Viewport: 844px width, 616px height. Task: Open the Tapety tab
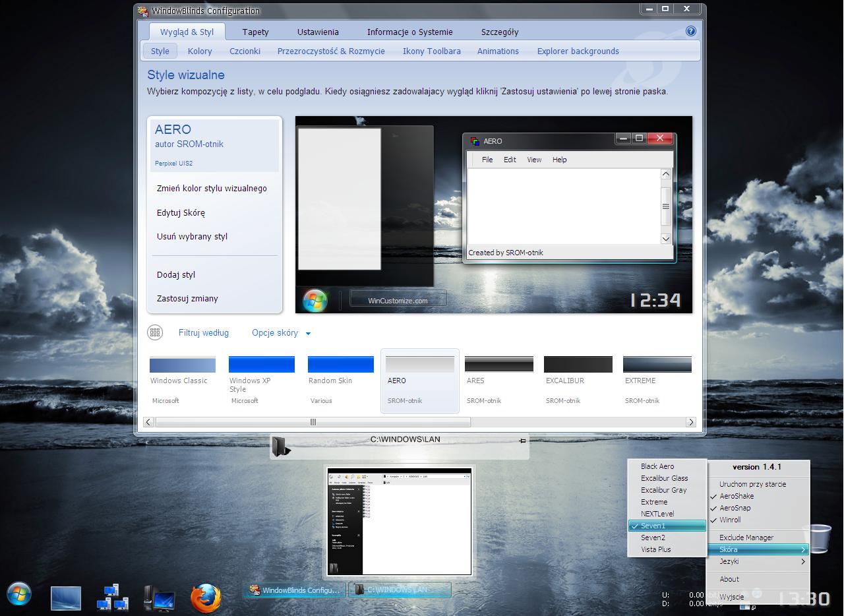coord(255,32)
